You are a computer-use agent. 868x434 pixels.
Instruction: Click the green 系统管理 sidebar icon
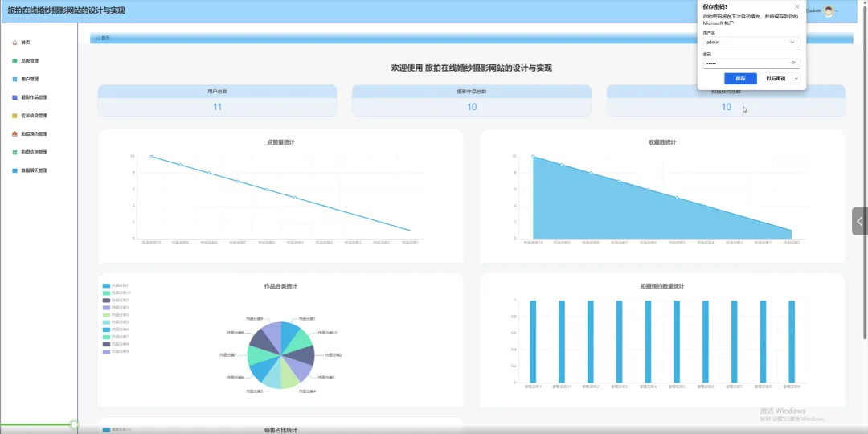click(x=15, y=61)
